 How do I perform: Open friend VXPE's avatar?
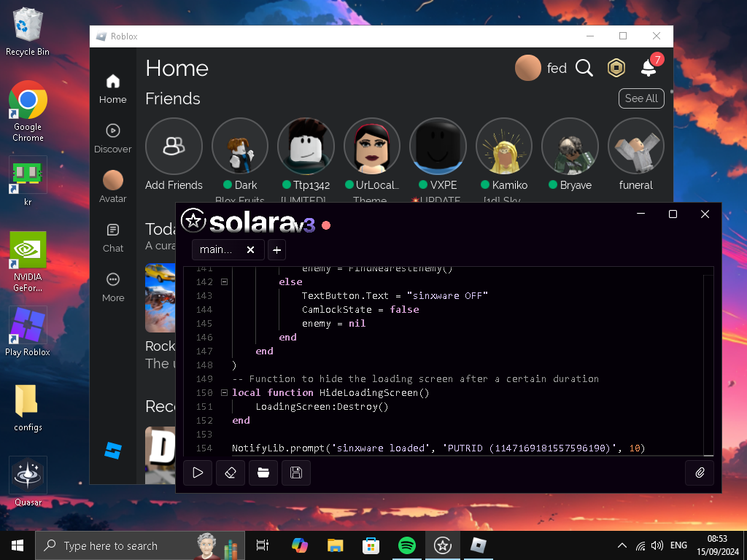[x=438, y=146]
